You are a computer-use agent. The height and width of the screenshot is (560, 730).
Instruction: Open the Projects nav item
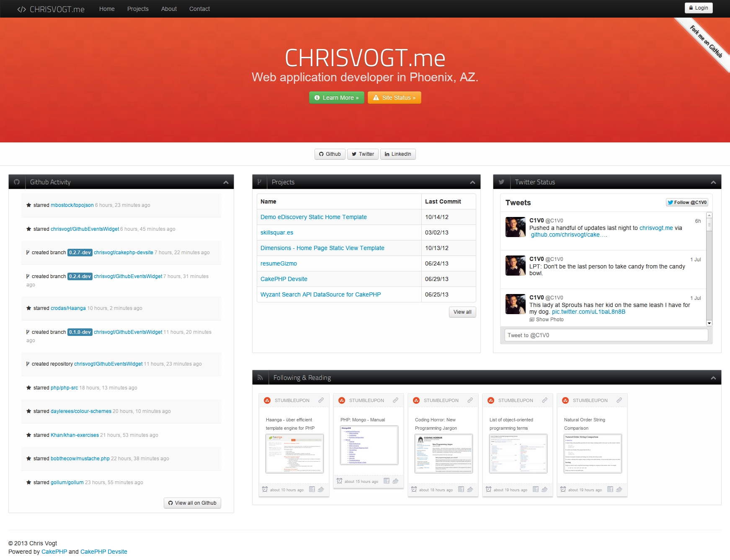(138, 9)
